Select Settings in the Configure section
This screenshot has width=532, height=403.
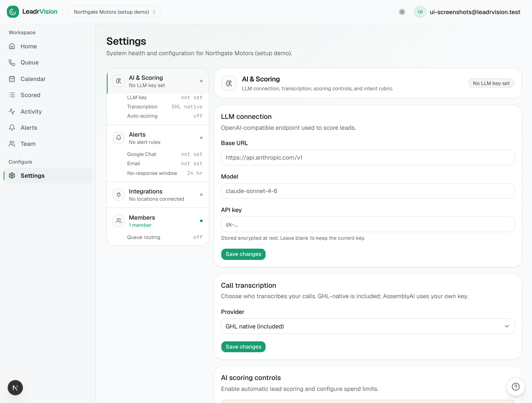coord(48,176)
